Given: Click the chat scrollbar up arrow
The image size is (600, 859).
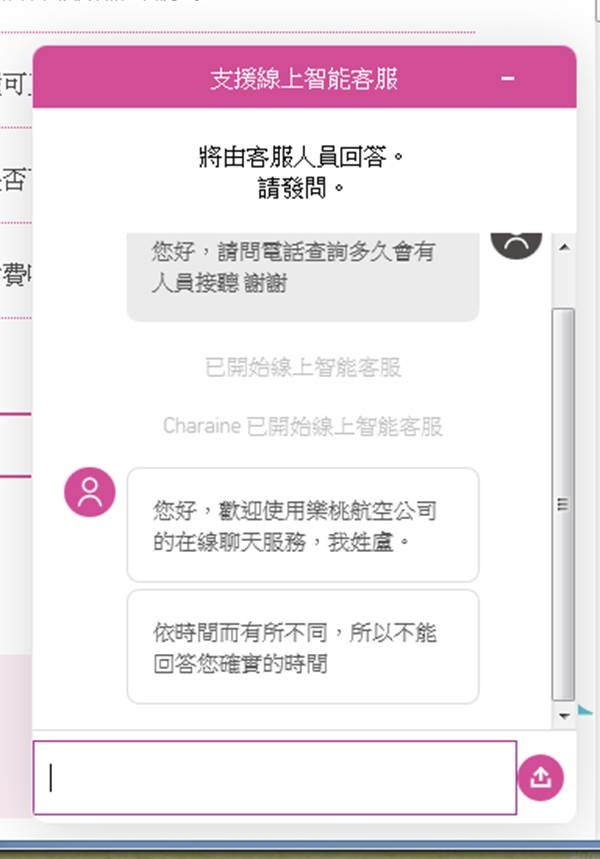Looking at the screenshot, I should coord(564,247).
